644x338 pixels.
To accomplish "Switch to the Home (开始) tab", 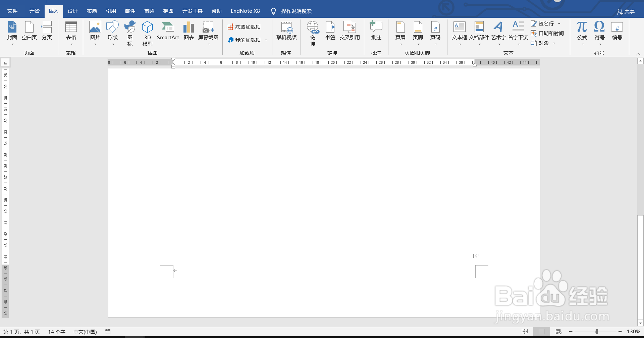I will (x=34, y=11).
